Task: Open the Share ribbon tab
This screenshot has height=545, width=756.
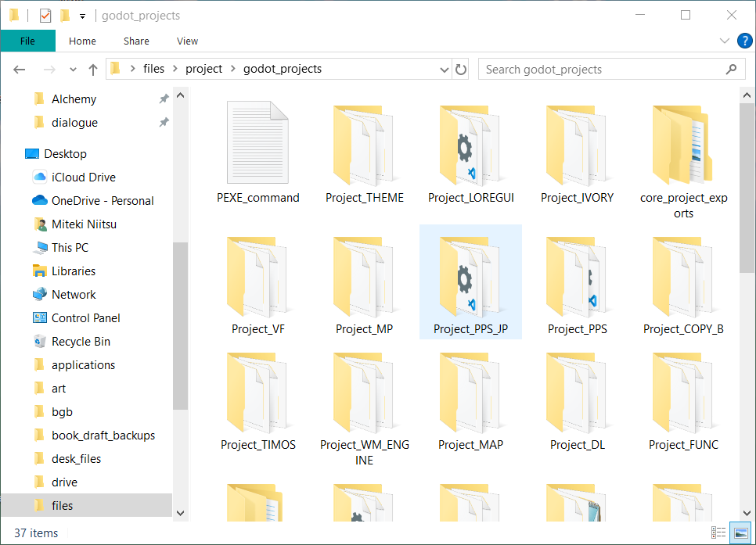Action: [136, 41]
